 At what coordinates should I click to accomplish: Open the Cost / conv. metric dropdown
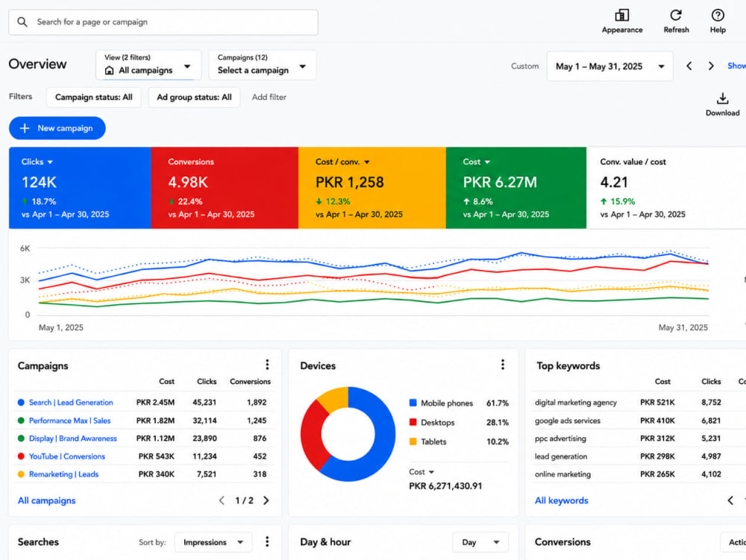tap(367, 162)
